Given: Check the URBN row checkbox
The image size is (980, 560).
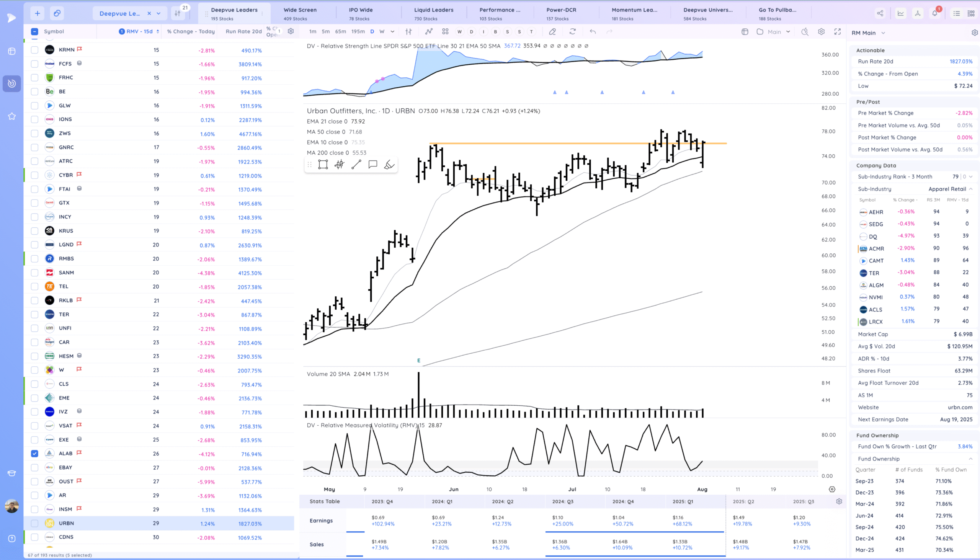Looking at the screenshot, I should pyautogui.click(x=34, y=523).
